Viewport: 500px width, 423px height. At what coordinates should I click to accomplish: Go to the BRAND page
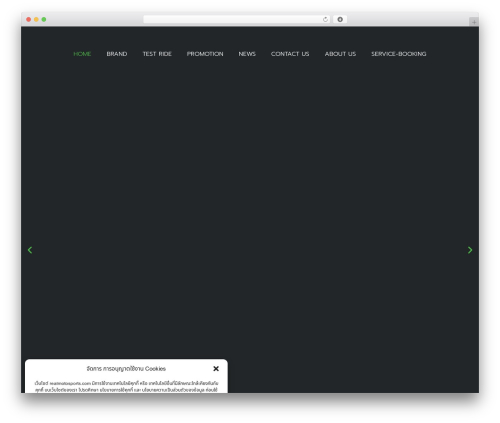[117, 54]
